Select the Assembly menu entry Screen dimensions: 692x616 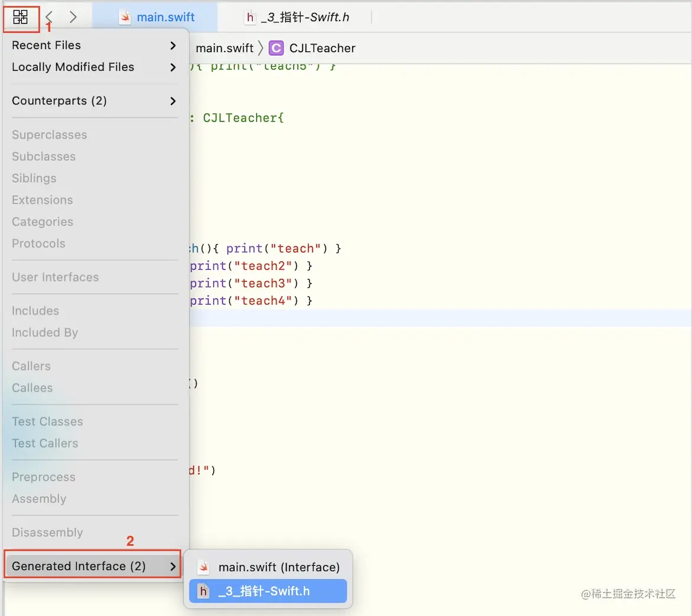pos(39,499)
